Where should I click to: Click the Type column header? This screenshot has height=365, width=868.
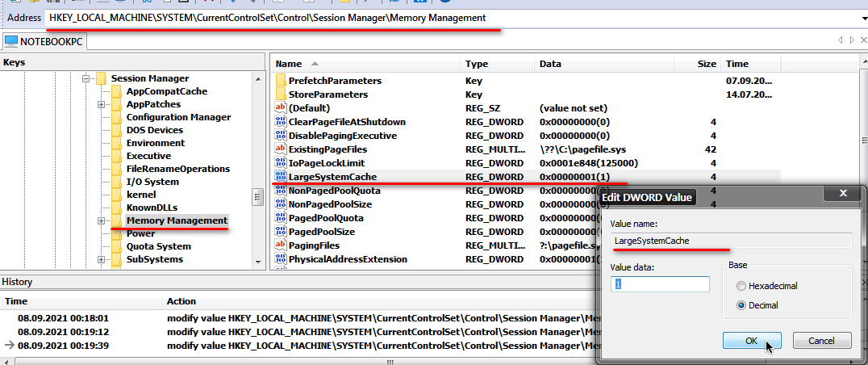click(x=497, y=64)
